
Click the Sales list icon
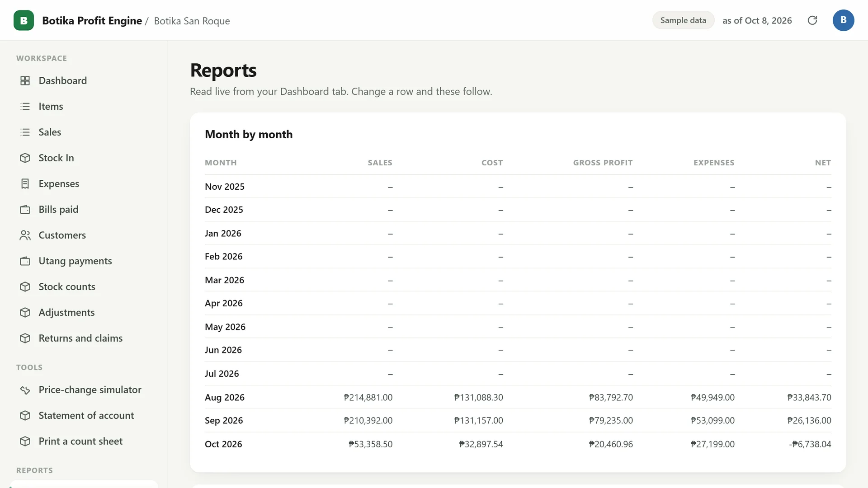coord(25,132)
